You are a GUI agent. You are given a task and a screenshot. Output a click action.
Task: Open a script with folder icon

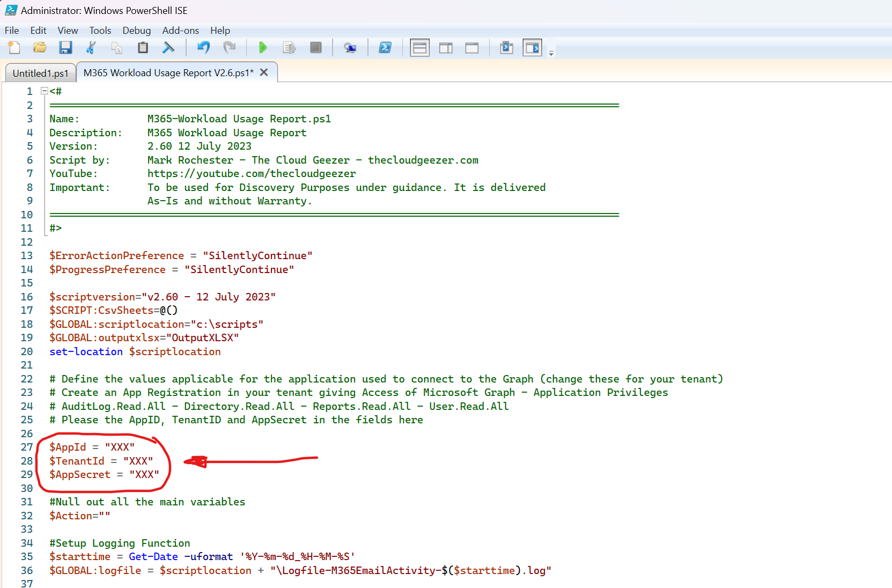point(40,48)
